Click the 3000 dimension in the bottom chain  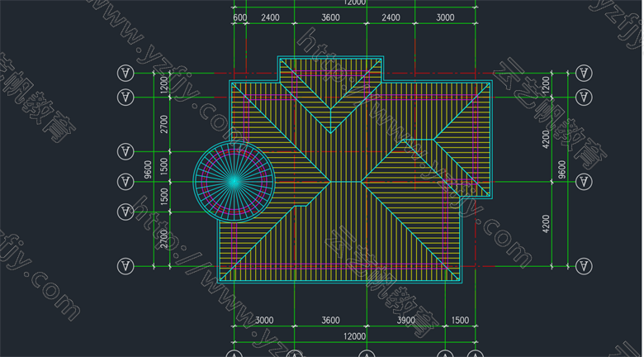[x=264, y=321]
